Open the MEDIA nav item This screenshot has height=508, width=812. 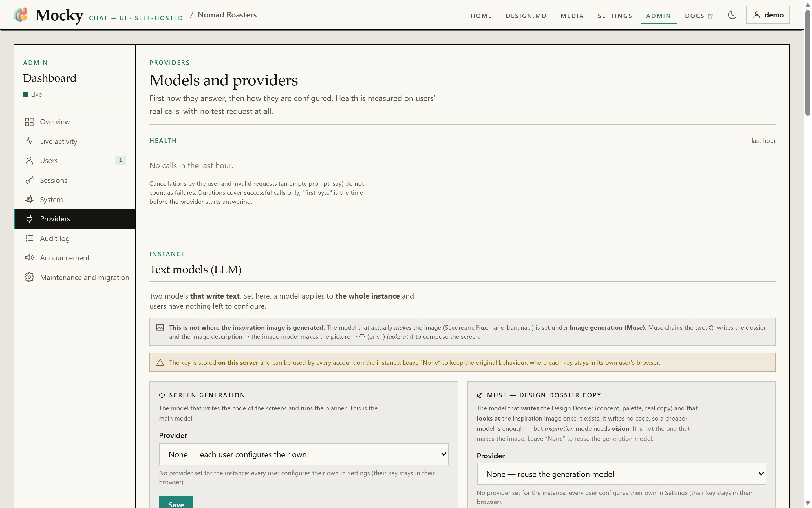click(x=572, y=16)
